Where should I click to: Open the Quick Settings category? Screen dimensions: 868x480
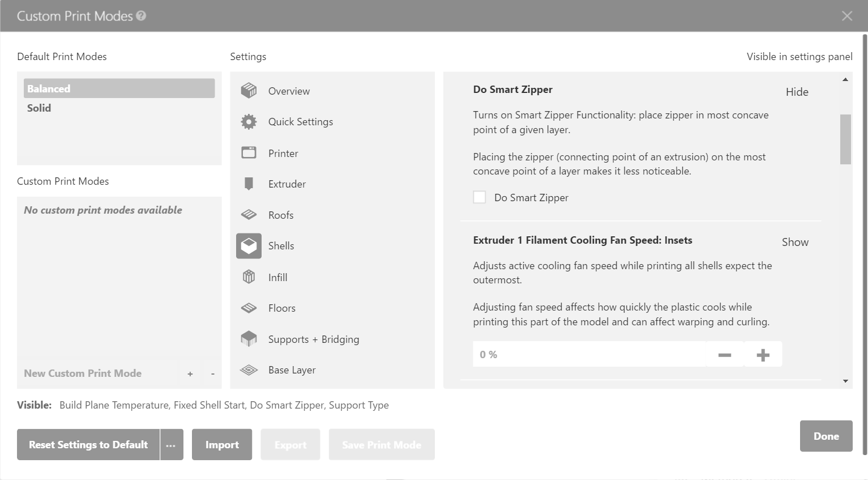point(301,122)
